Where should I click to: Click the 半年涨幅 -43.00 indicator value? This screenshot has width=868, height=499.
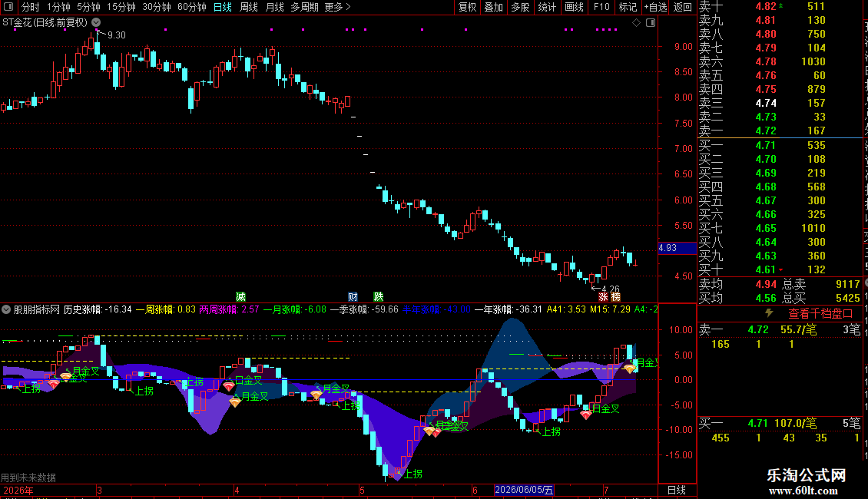436,309
